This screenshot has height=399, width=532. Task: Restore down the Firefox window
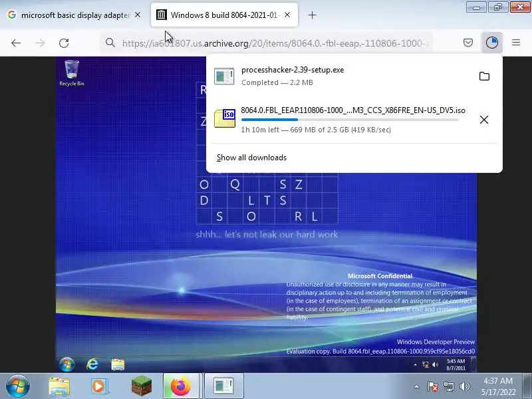(498, 7)
